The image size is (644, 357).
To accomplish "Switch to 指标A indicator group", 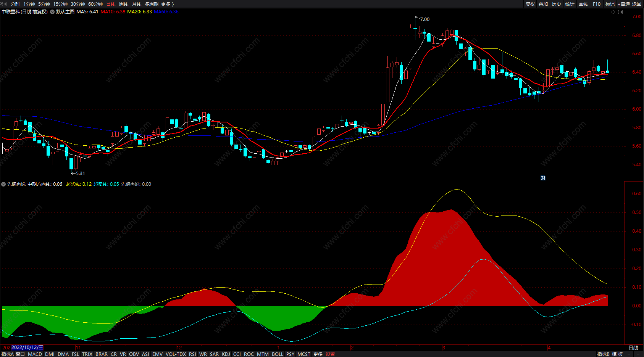I will pyautogui.click(x=7, y=354).
